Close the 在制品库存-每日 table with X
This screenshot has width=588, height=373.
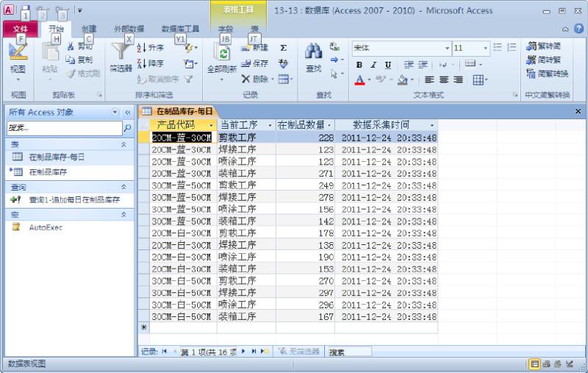578,111
